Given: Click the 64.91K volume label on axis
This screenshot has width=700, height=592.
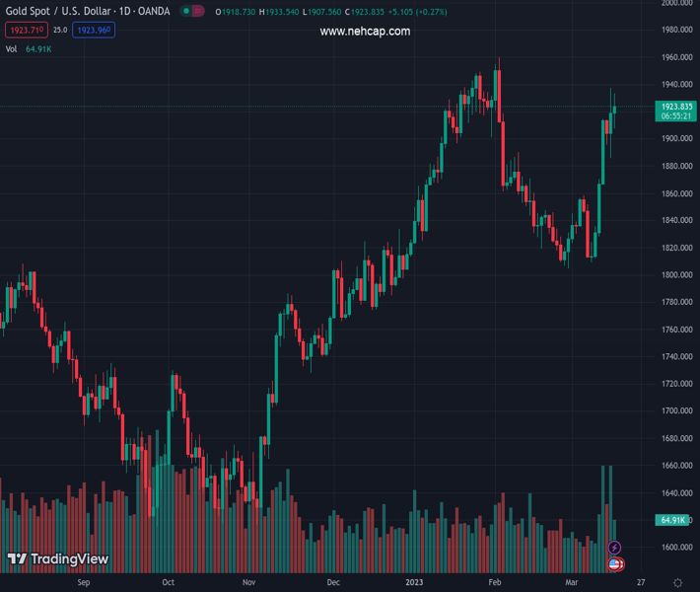Looking at the screenshot, I should coord(673,520).
